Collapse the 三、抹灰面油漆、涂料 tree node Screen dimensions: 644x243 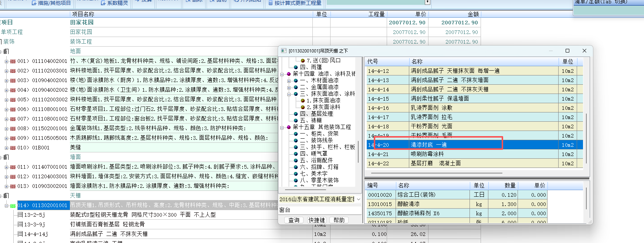point(289,94)
